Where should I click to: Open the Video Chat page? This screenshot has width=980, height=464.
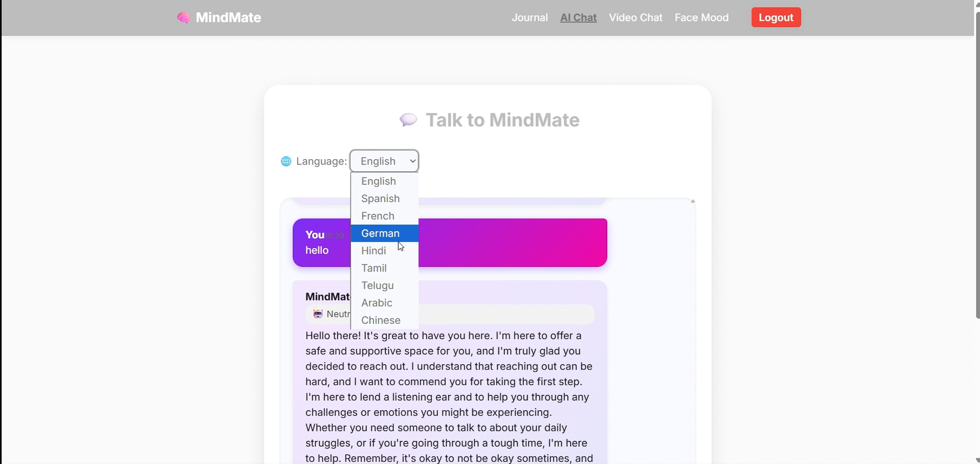(635, 17)
